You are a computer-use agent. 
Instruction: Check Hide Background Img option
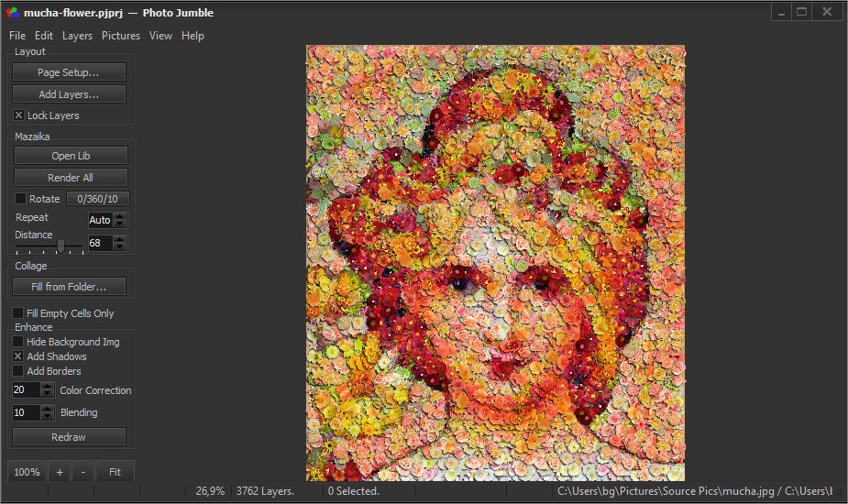click(17, 342)
